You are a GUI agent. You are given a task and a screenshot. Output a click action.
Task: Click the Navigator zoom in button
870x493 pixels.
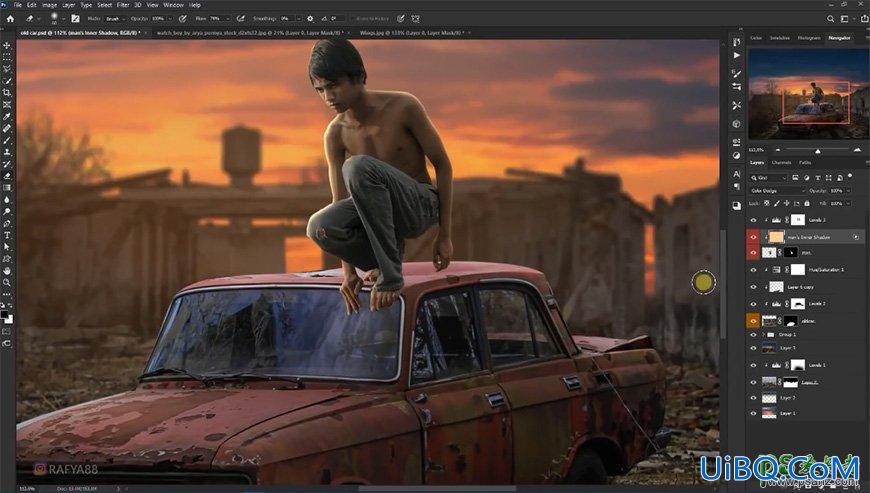pos(857,150)
